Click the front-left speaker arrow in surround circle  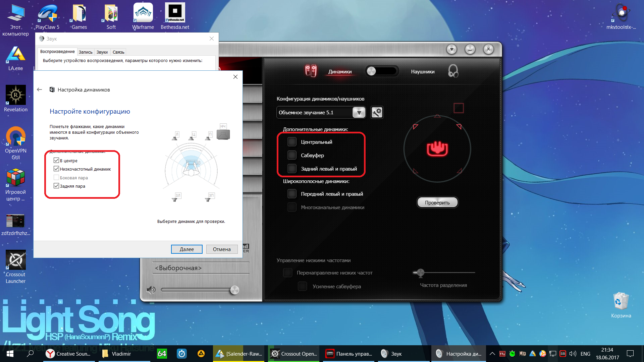[416, 126]
